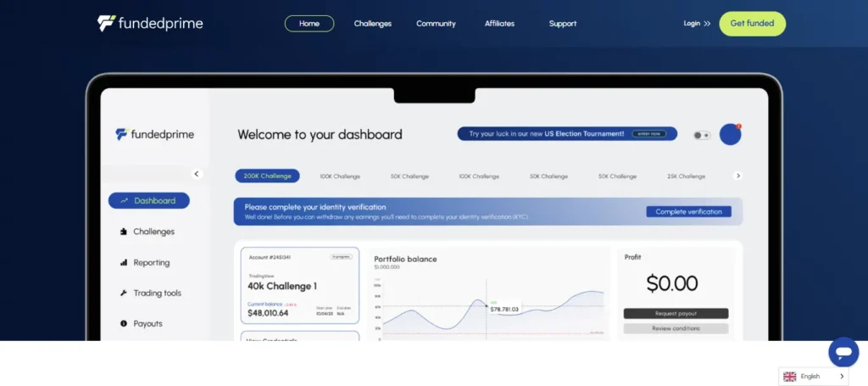This screenshot has width=868, height=386.
Task: Click the Account #2451341 label
Action: pos(270,258)
